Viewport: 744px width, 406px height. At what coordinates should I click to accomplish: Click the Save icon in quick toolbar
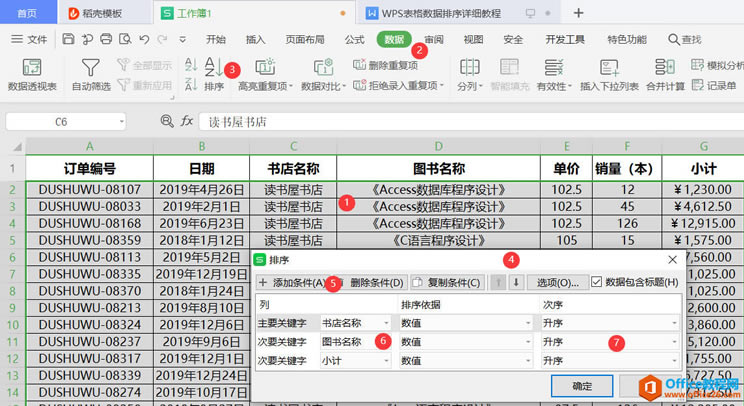point(68,39)
